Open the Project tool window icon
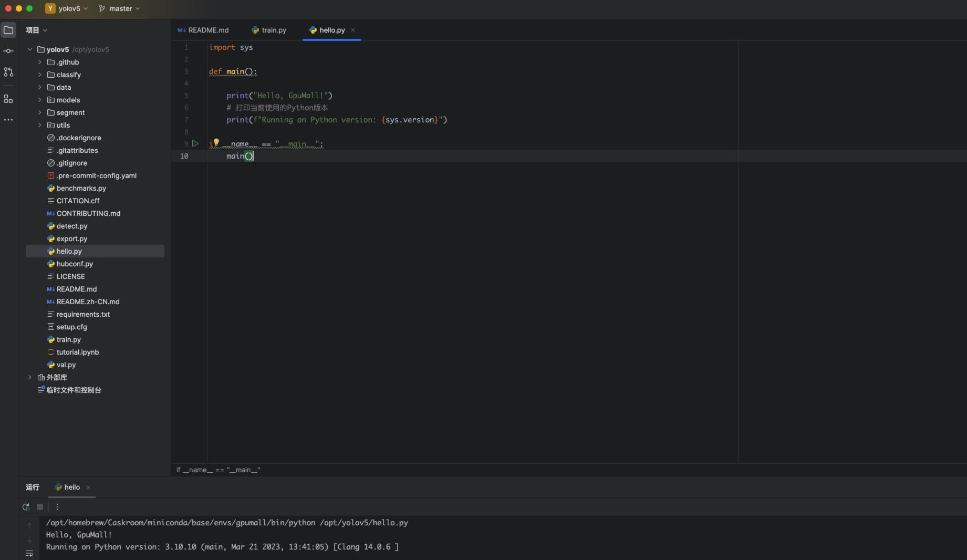This screenshot has height=560, width=967. pos(8,30)
